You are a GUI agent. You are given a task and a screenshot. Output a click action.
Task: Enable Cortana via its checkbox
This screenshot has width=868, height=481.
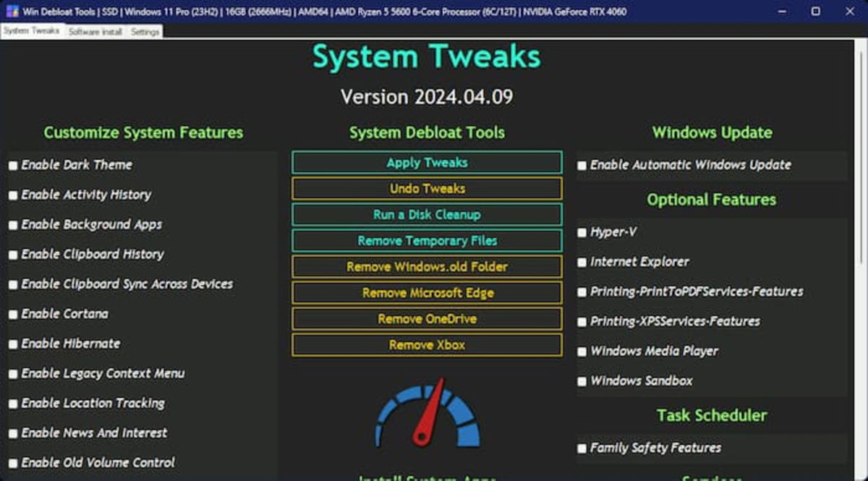coord(12,314)
